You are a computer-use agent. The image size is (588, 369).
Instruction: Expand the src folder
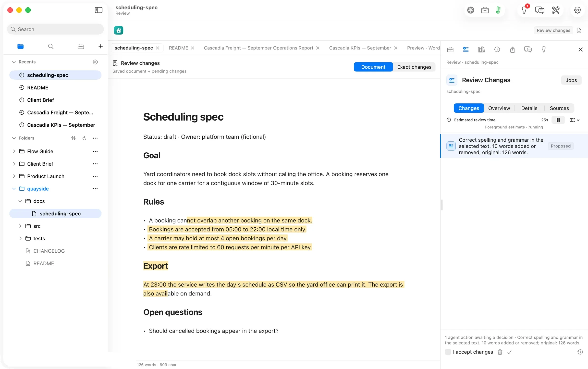20,226
